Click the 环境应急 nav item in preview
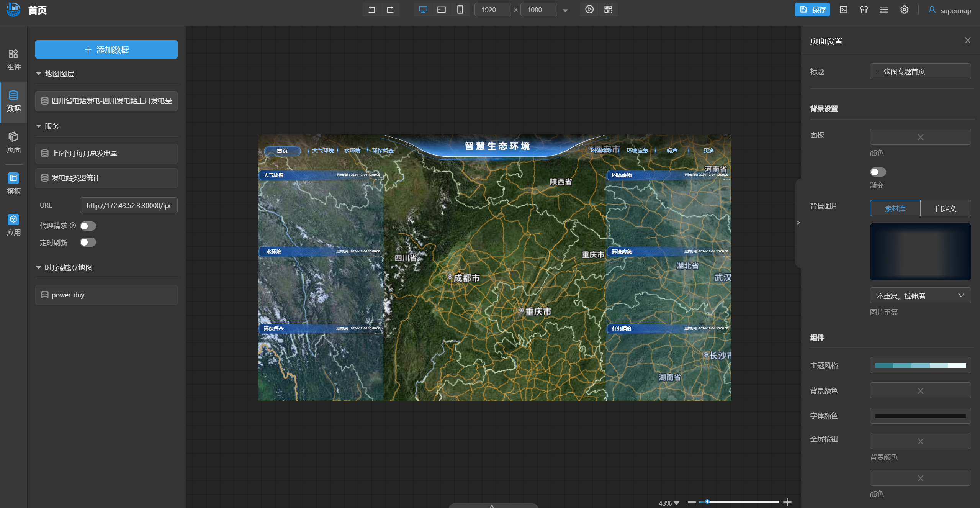The image size is (980, 508). [x=637, y=151]
